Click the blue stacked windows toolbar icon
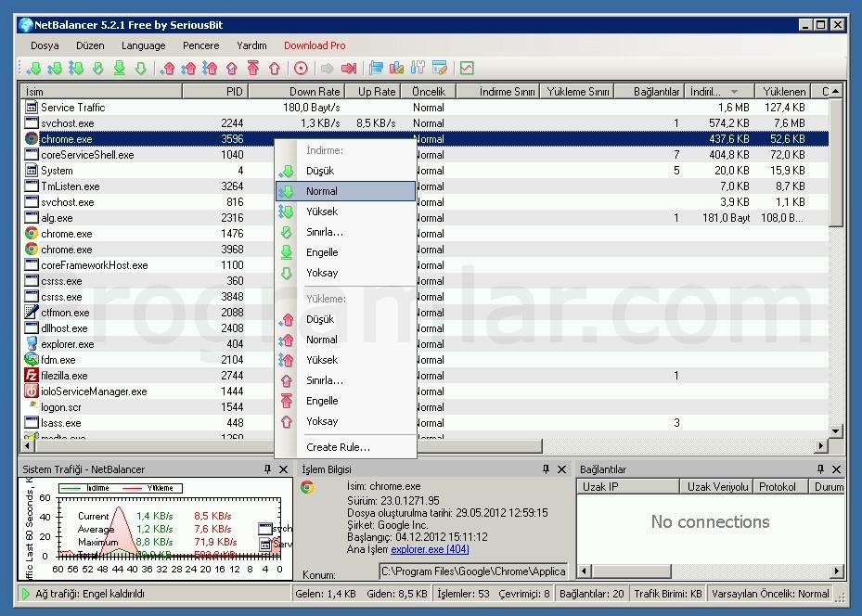 (376, 68)
